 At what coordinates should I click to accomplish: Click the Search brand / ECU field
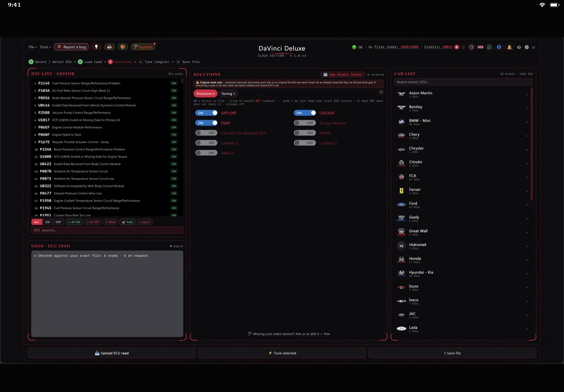(x=463, y=82)
